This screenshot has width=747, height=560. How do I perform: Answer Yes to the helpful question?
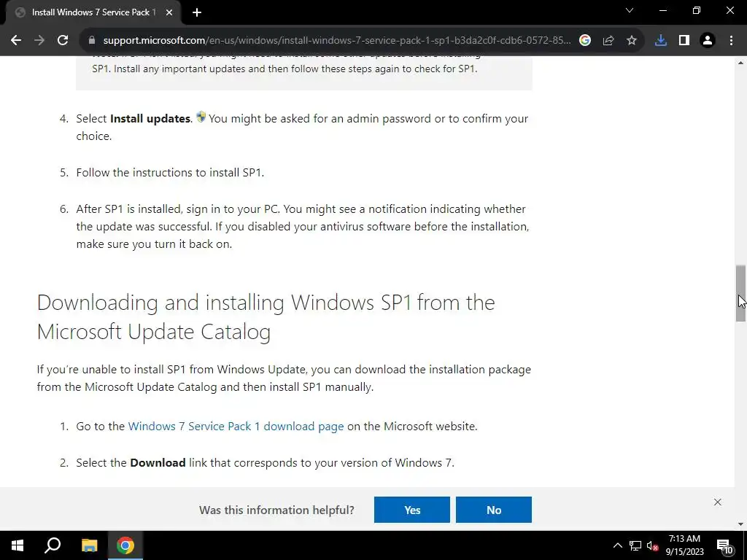click(x=412, y=510)
